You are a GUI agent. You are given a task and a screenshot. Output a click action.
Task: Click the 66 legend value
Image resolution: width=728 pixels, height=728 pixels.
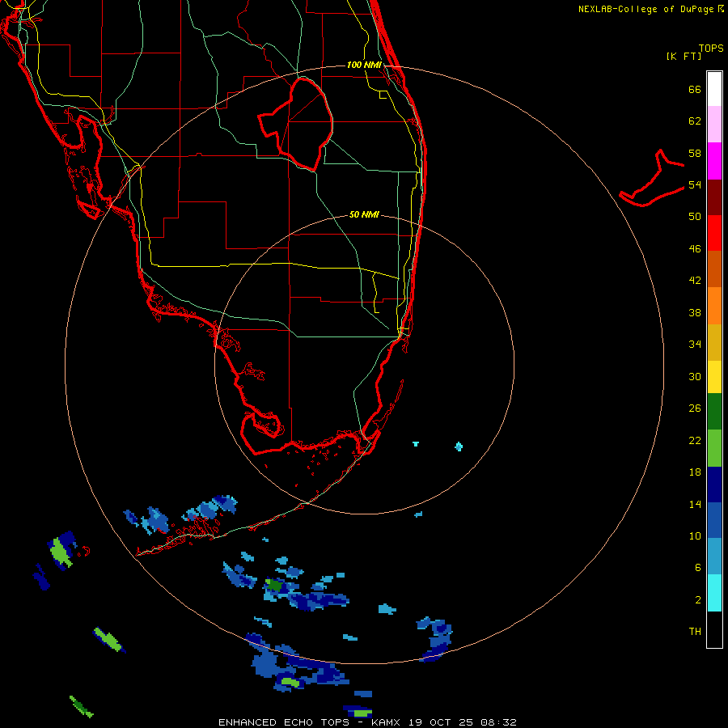[695, 89]
